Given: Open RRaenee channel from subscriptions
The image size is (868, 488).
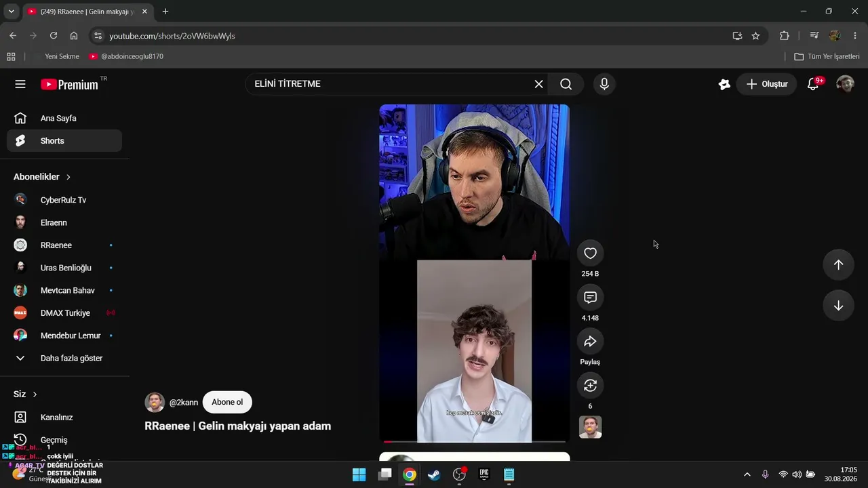Looking at the screenshot, I should 64,245.
